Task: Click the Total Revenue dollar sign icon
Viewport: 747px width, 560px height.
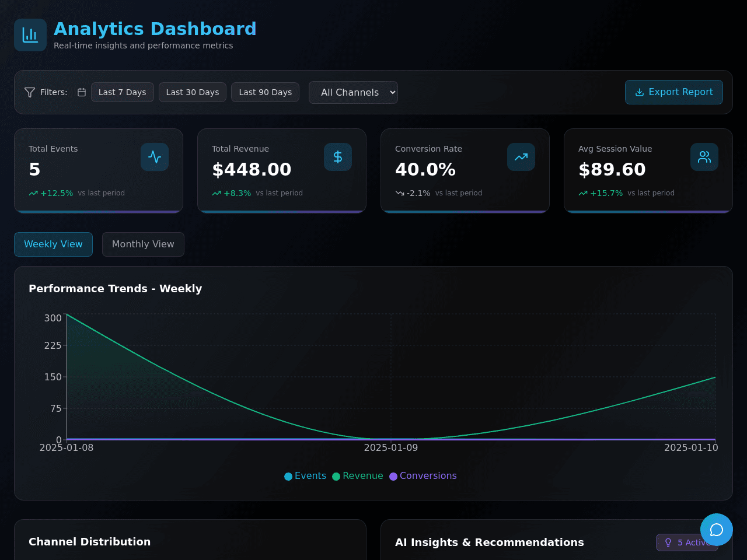Action: 338,157
